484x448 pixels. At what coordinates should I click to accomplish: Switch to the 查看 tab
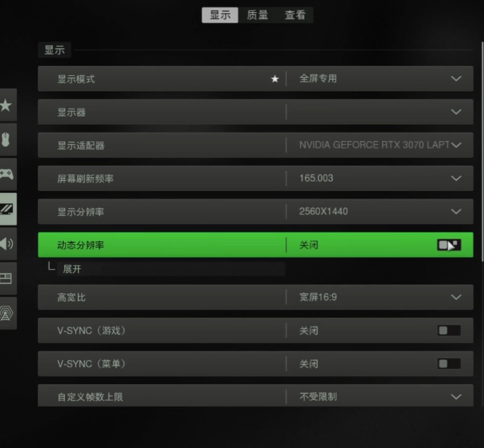point(295,15)
